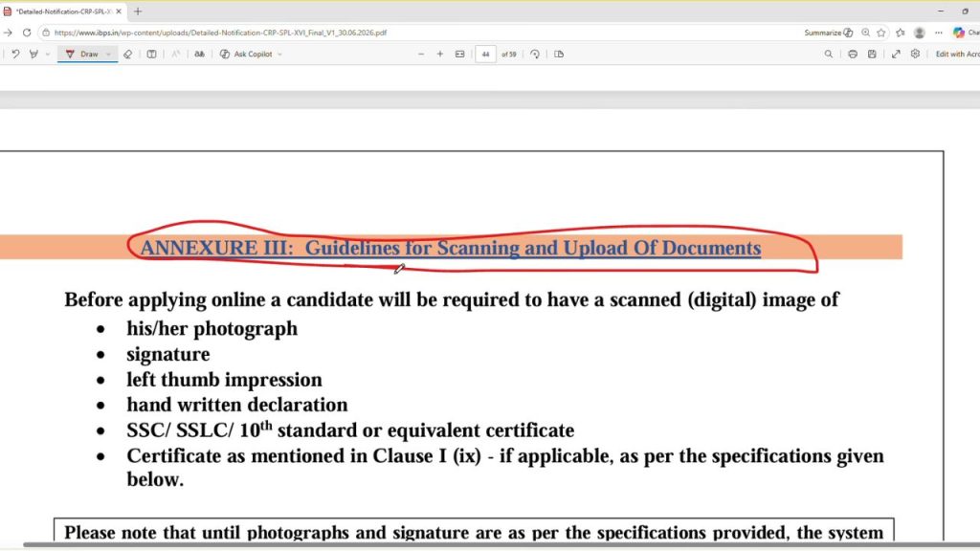Toggle Fit to width view
The image size is (980, 551).
460,55
